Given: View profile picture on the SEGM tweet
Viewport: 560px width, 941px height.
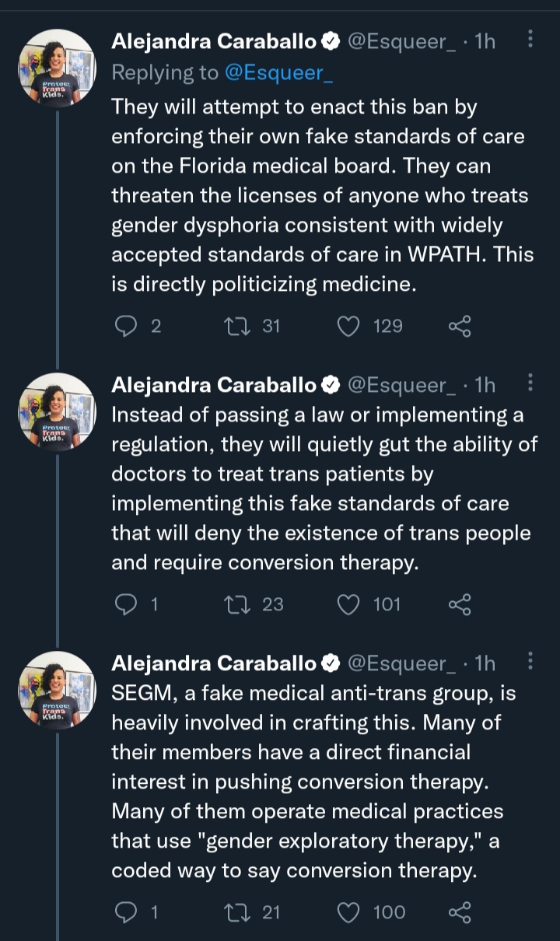Looking at the screenshot, I should [57, 691].
